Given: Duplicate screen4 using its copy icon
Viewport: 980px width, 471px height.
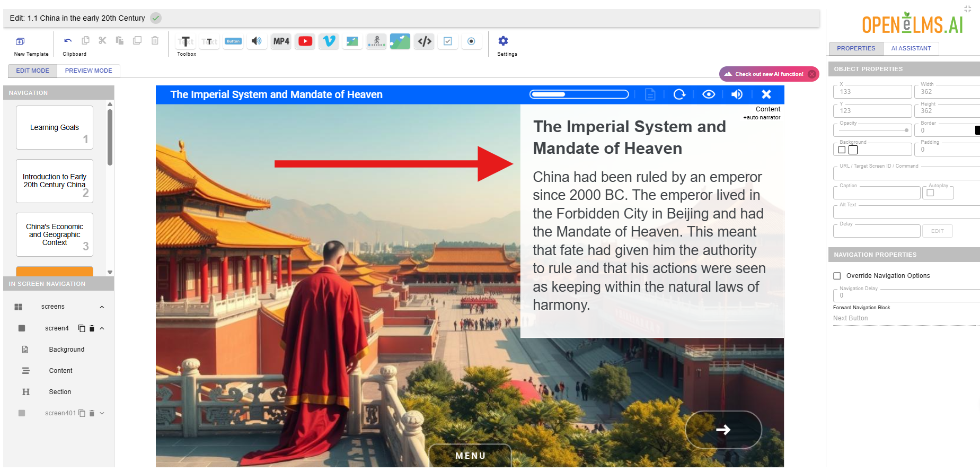Looking at the screenshot, I should tap(82, 328).
